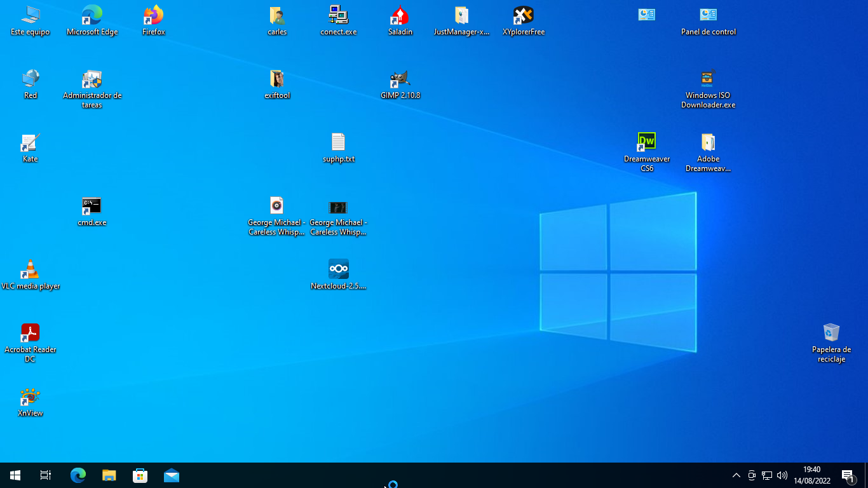Open the volume control in tray
The width and height of the screenshot is (868, 488).
click(x=782, y=475)
